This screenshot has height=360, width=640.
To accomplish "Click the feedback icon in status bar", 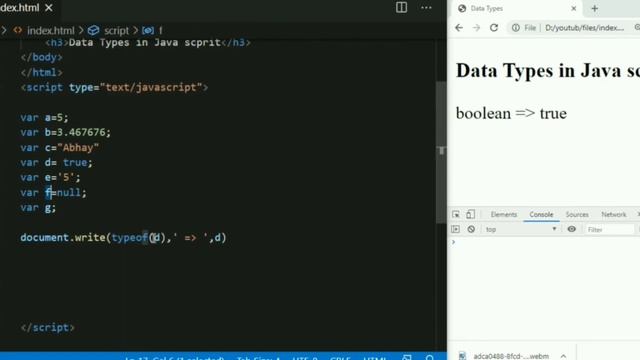I will click(x=407, y=358).
